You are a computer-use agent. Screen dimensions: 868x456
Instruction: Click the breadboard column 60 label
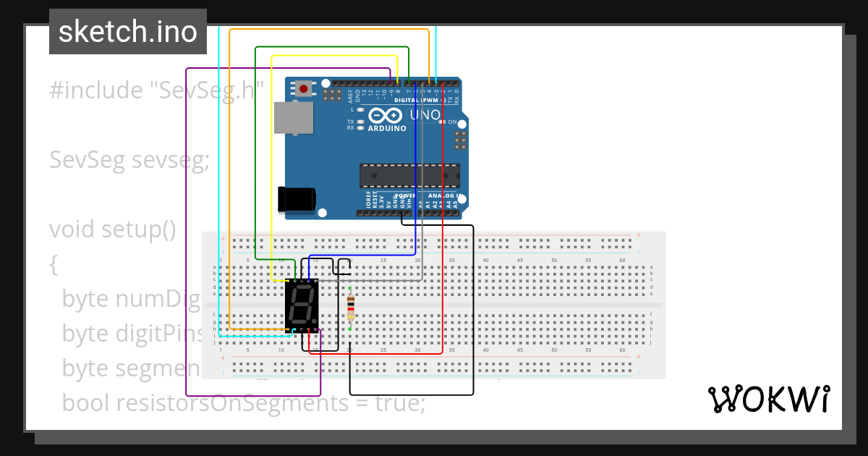tap(622, 260)
